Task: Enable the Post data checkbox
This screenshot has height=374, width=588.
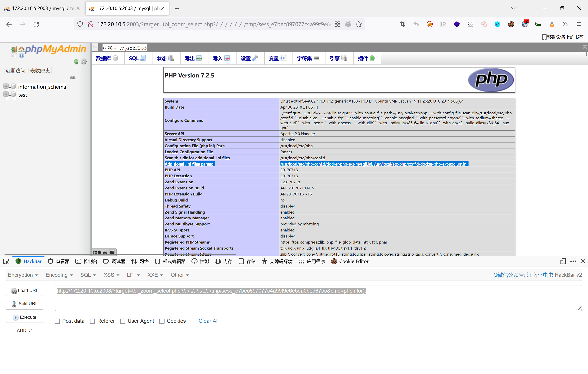Action: coord(57,321)
